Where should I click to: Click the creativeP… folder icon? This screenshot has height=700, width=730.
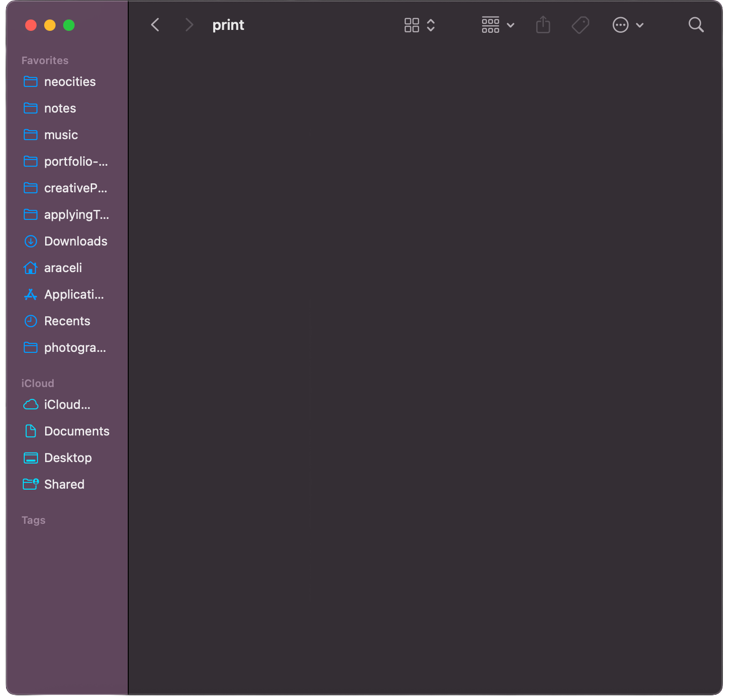(x=31, y=188)
